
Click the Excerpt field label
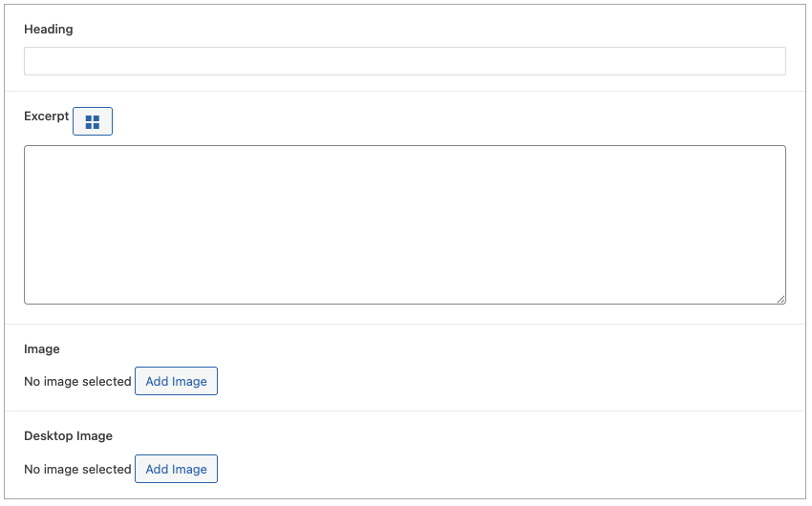click(46, 116)
